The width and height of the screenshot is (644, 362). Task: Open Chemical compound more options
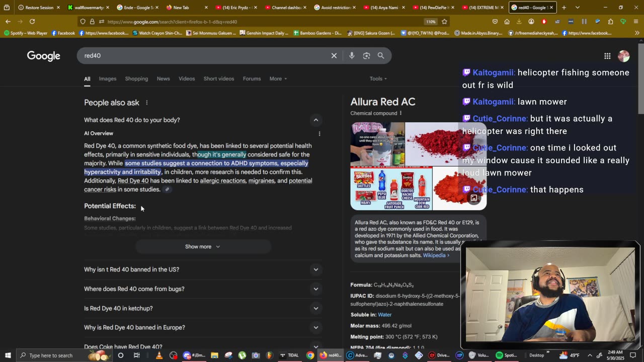[x=400, y=113]
